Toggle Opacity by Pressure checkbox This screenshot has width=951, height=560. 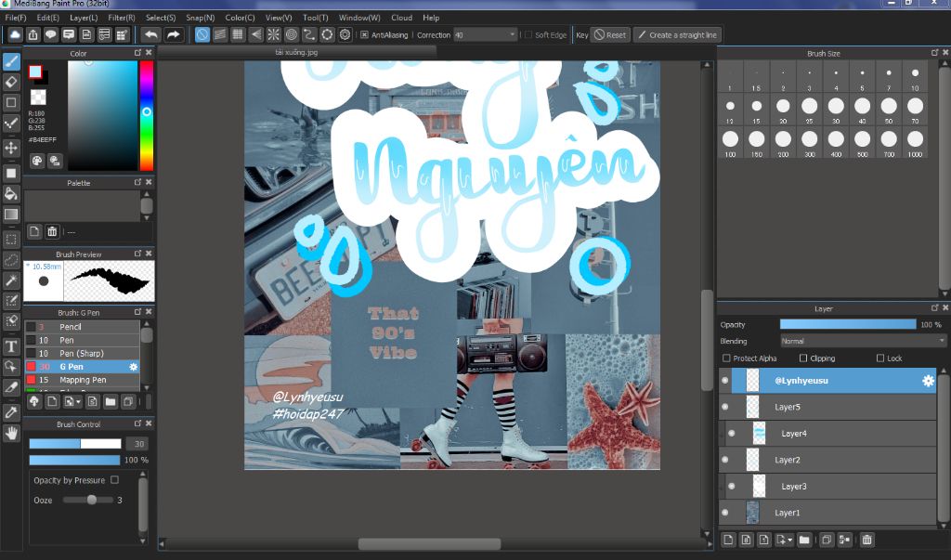point(114,480)
